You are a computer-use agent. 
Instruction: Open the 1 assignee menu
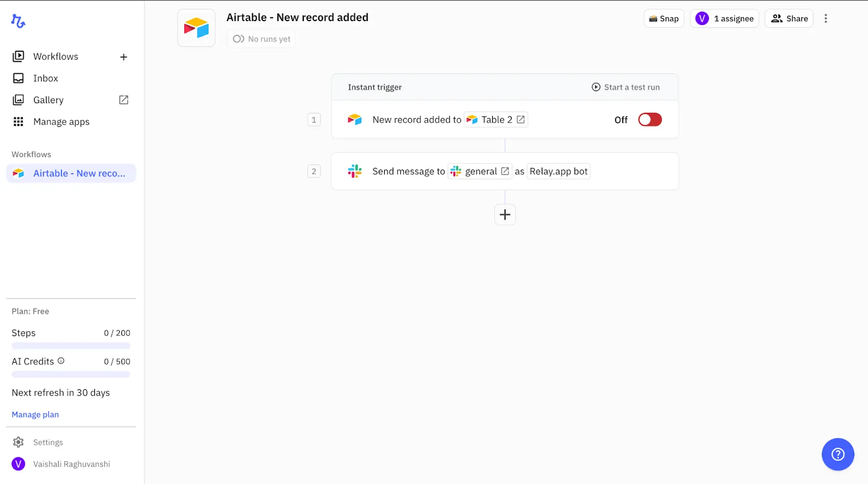725,18
